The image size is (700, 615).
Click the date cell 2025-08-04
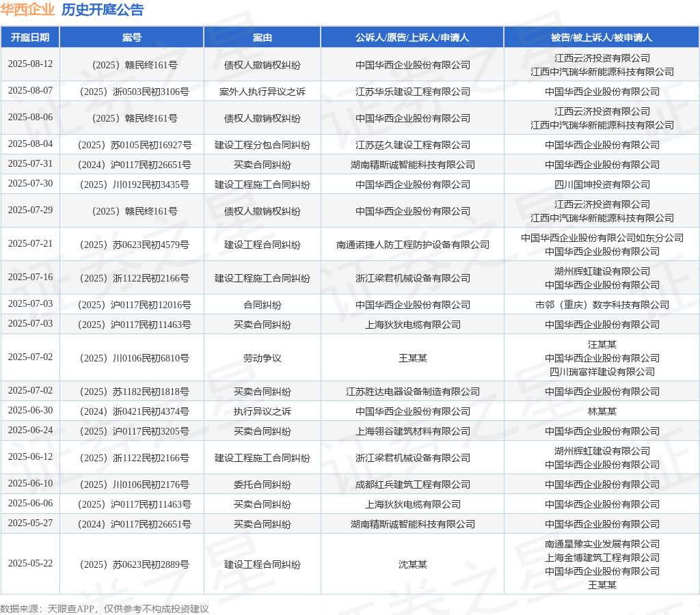click(30, 144)
